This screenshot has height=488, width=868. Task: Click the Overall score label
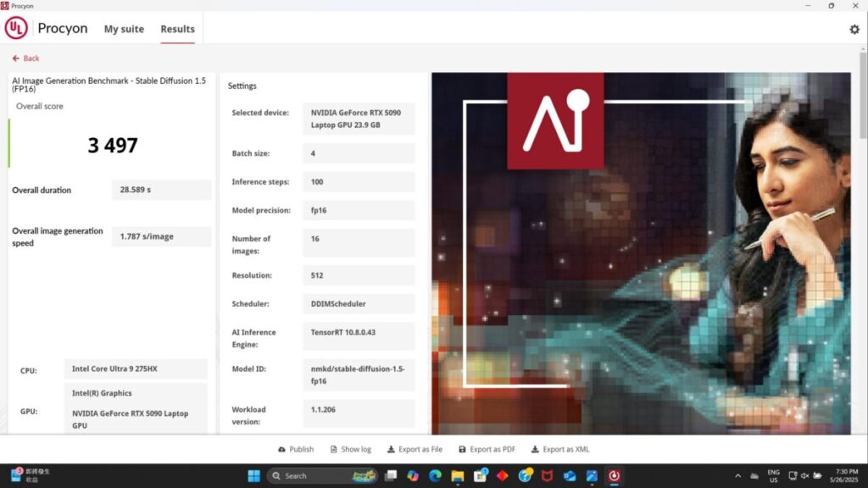tap(39, 106)
